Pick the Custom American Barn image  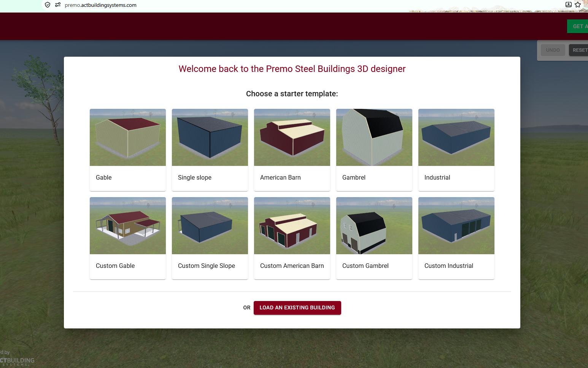[x=292, y=226]
